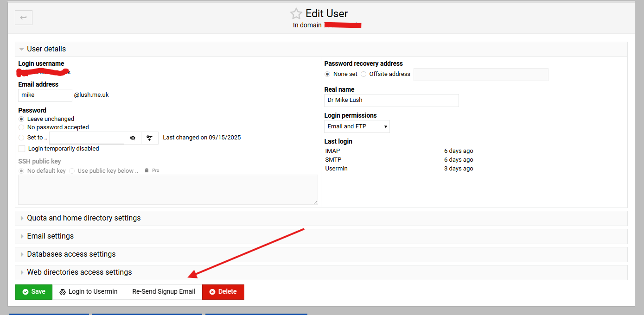Select the Leave unchanged password option
The height and width of the screenshot is (315, 644).
(21, 119)
